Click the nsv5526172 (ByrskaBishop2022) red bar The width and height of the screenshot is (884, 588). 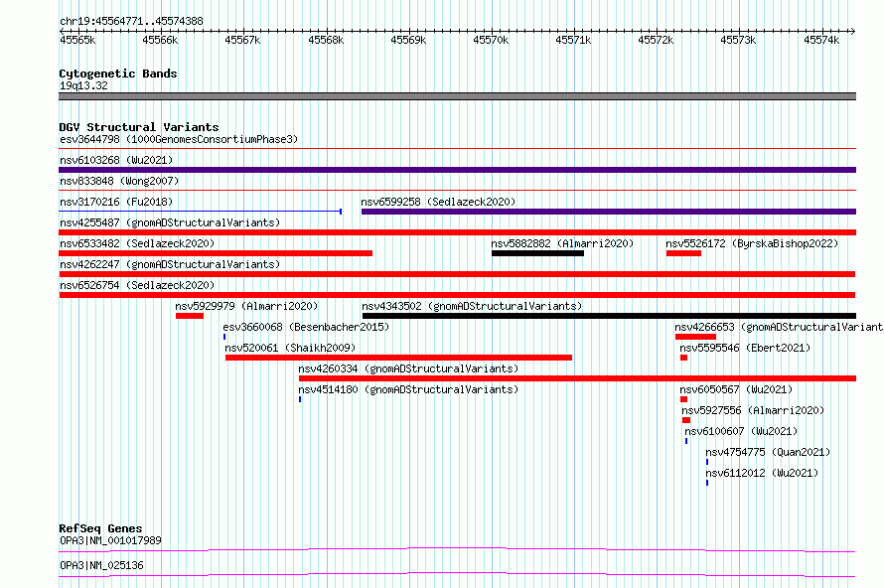[x=683, y=253]
